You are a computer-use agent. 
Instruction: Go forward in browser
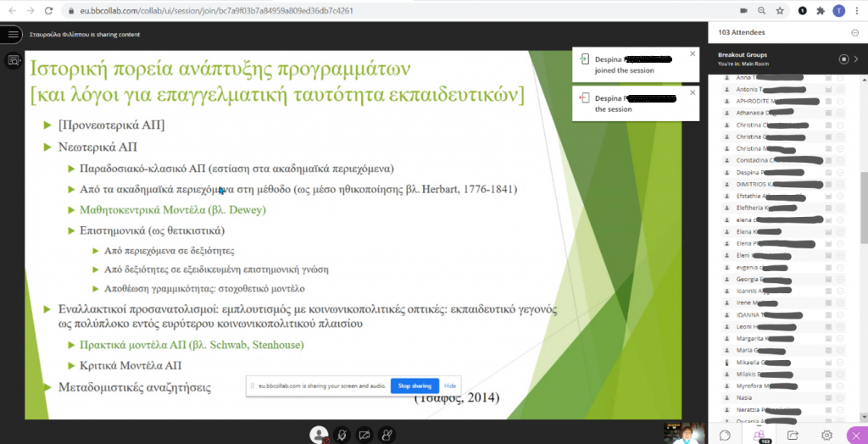click(x=31, y=10)
